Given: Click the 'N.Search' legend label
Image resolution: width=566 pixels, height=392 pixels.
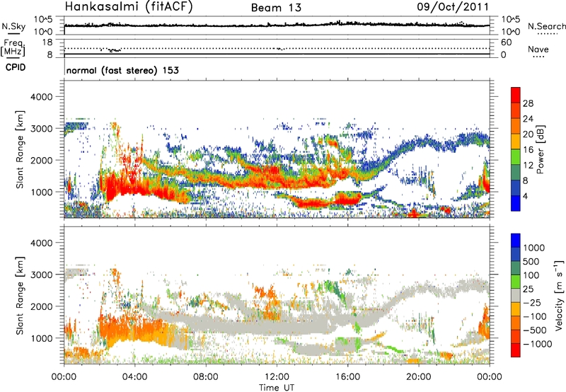Looking at the screenshot, I should (x=546, y=26).
